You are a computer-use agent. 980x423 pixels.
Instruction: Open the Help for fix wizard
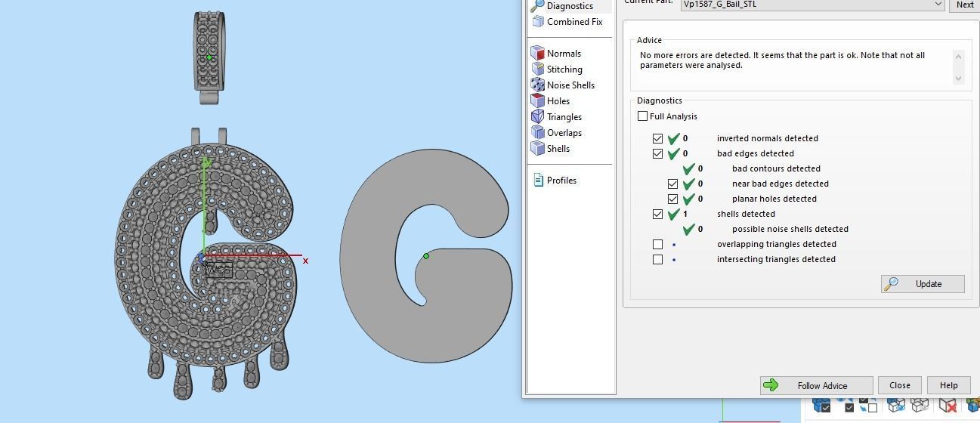[x=948, y=385]
